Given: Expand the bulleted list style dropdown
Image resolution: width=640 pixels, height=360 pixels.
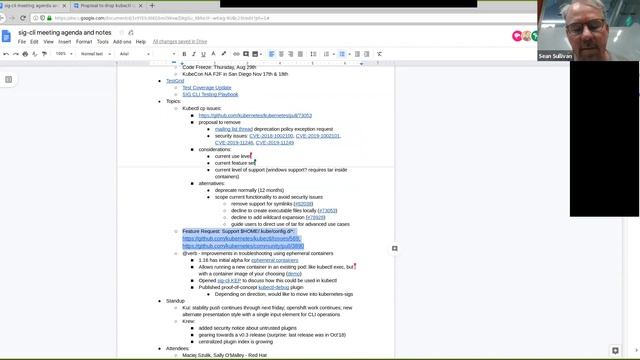Looking at the screenshot, I should click(349, 54).
